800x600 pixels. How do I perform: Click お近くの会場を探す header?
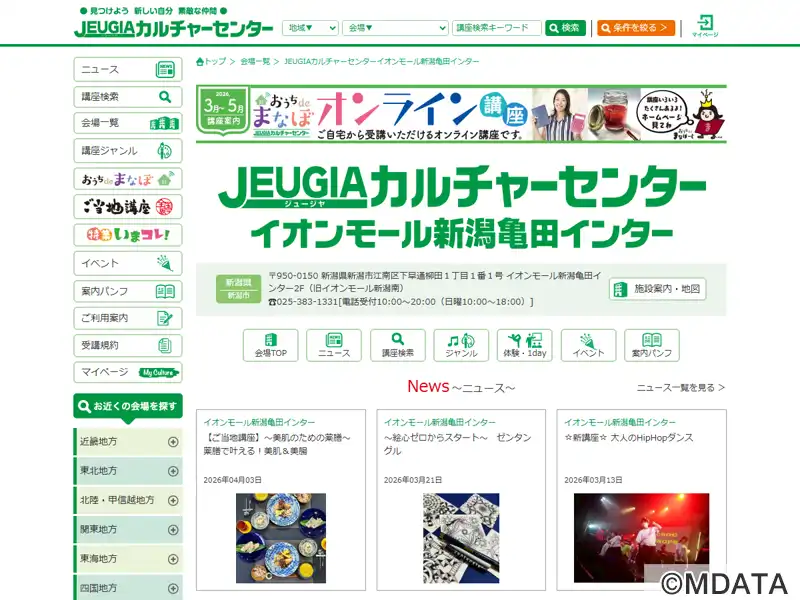pos(128,407)
